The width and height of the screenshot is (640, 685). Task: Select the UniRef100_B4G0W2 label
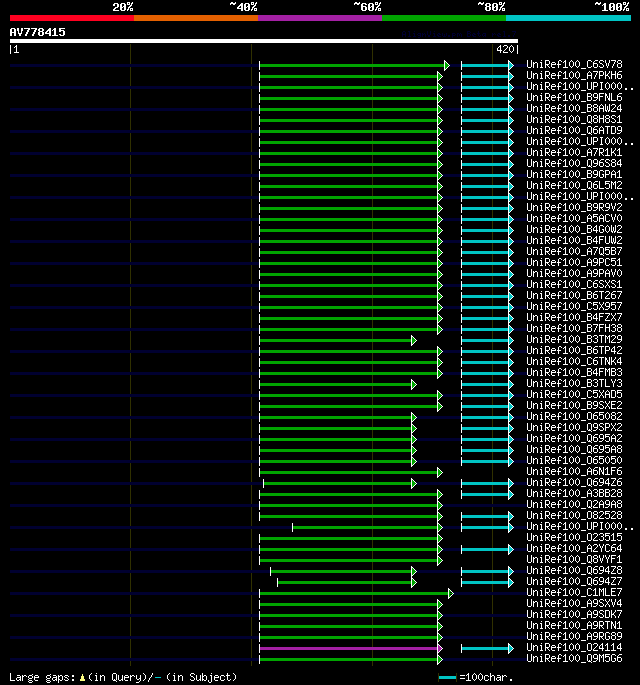point(574,229)
